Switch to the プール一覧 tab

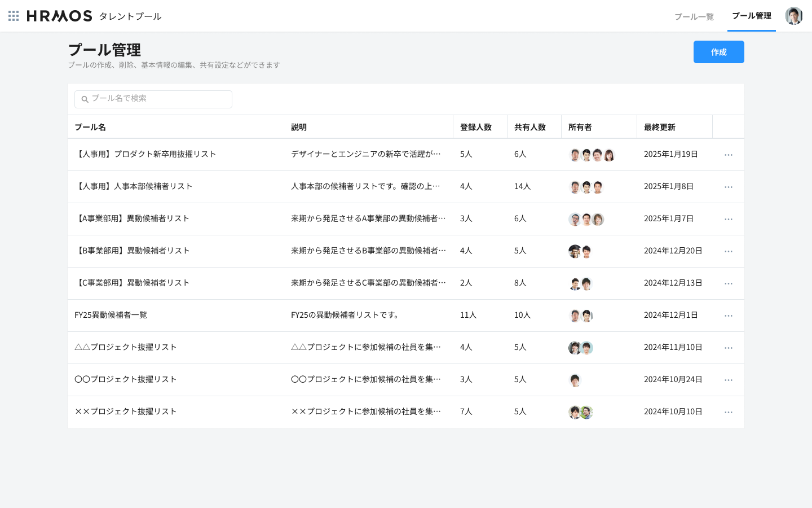[694, 16]
